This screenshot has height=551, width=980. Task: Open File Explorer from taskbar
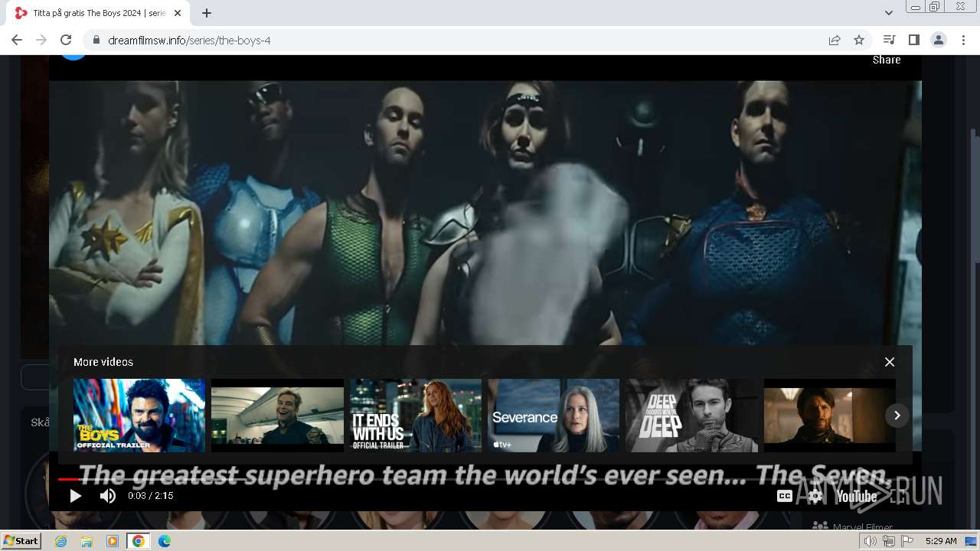(x=87, y=541)
